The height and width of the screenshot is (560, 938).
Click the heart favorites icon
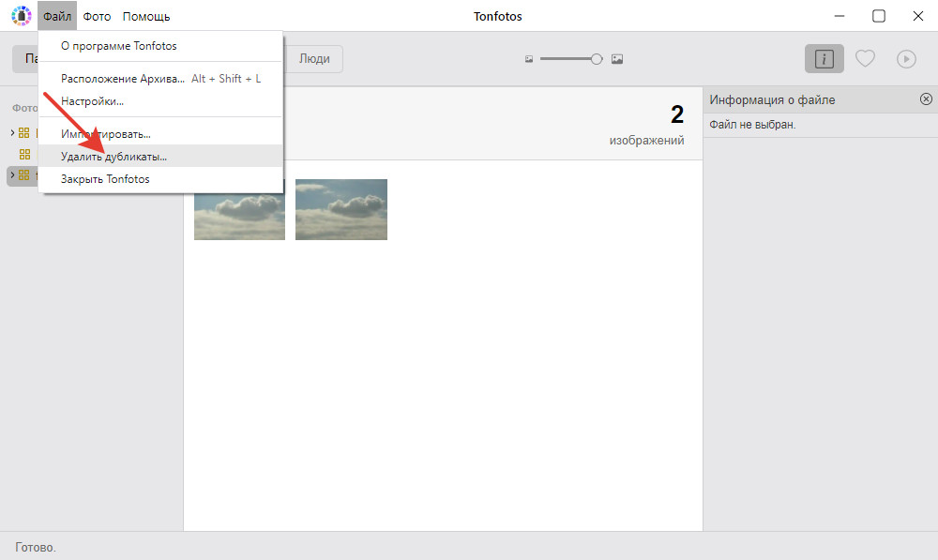point(865,59)
